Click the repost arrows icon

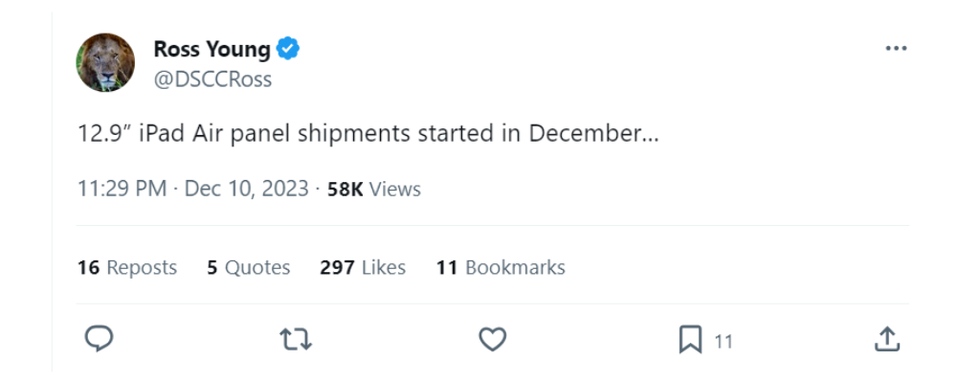tap(296, 339)
